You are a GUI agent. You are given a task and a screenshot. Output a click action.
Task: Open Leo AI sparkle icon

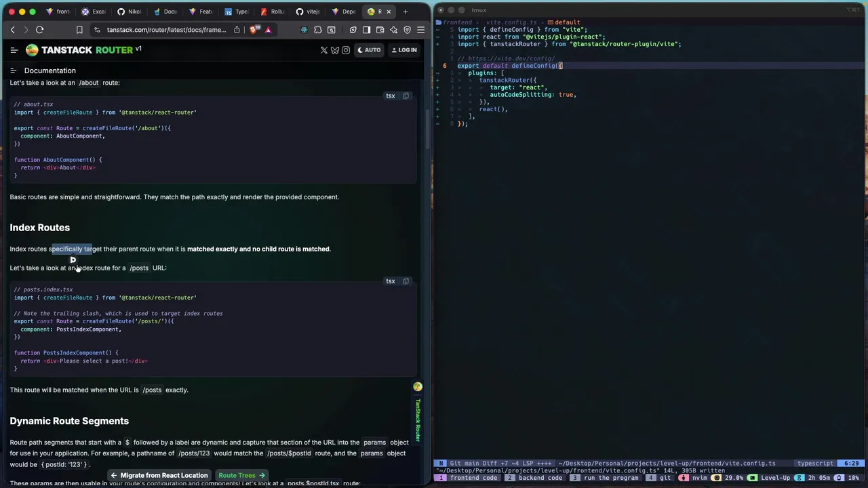[393, 30]
